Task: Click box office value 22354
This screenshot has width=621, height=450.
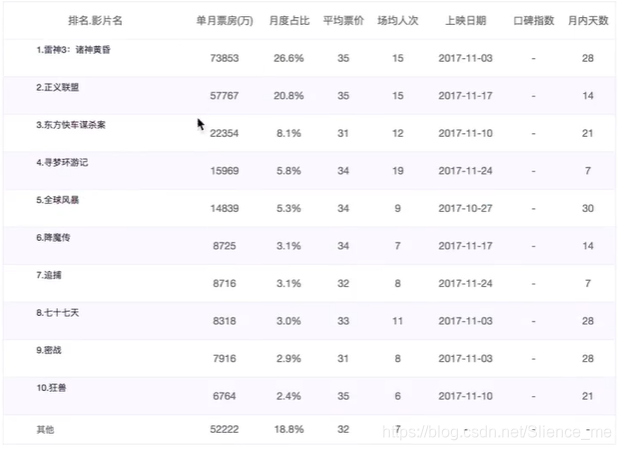Action: tap(225, 133)
